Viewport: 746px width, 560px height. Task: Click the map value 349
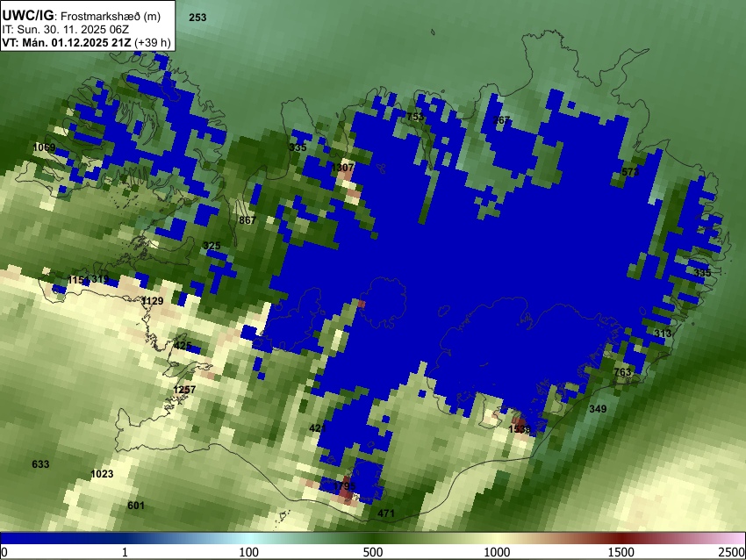click(x=598, y=409)
